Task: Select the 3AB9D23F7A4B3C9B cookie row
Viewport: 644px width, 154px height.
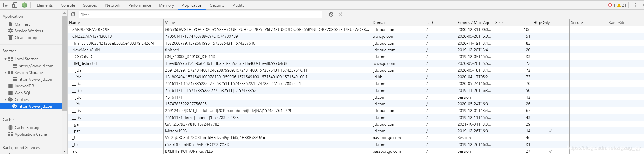Action: 356,30
